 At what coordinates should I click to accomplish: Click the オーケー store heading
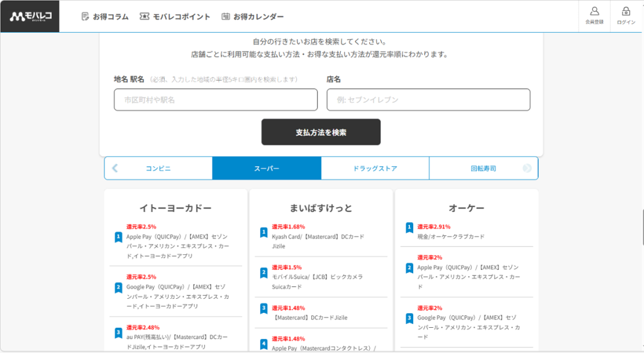[467, 208]
